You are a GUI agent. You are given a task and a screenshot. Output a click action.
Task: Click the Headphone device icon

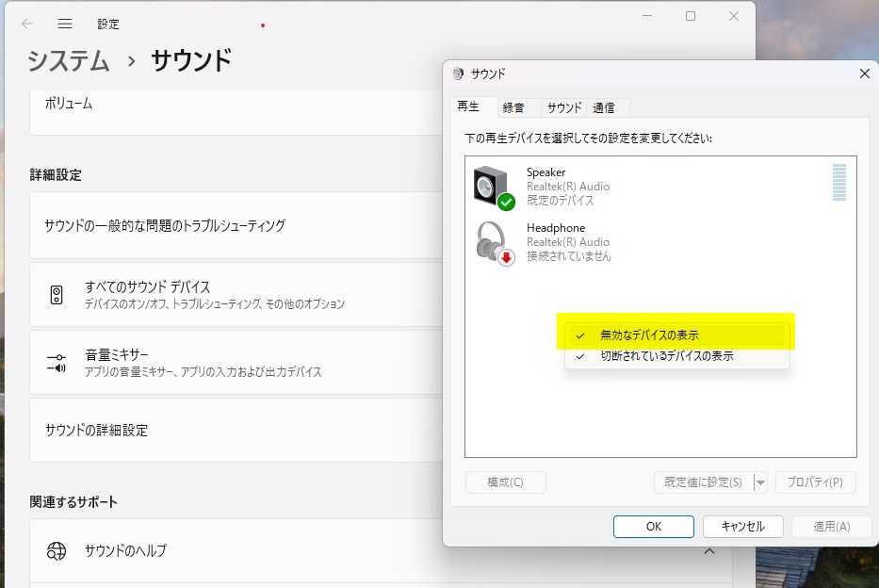(x=493, y=242)
